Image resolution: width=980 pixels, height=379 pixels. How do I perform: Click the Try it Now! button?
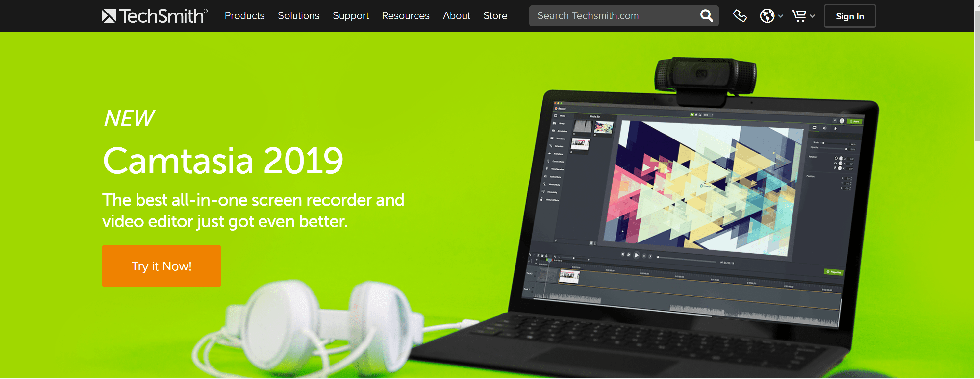161,266
